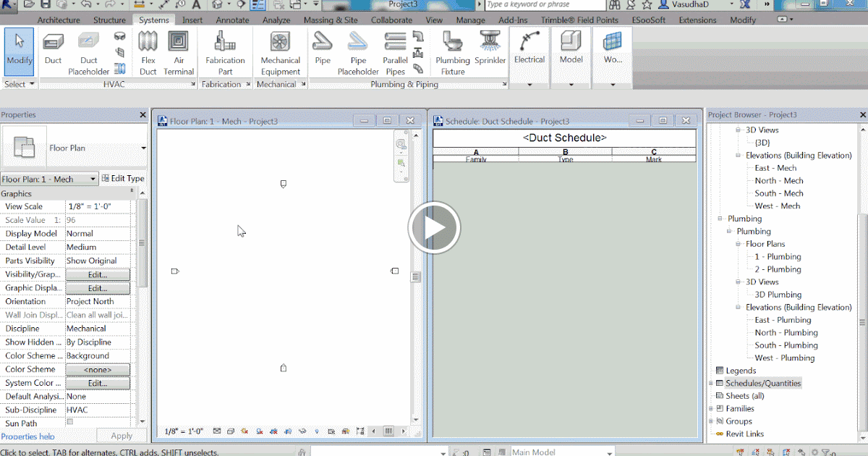Click the Undo arrow icon
The image size is (868, 456).
[85, 4]
